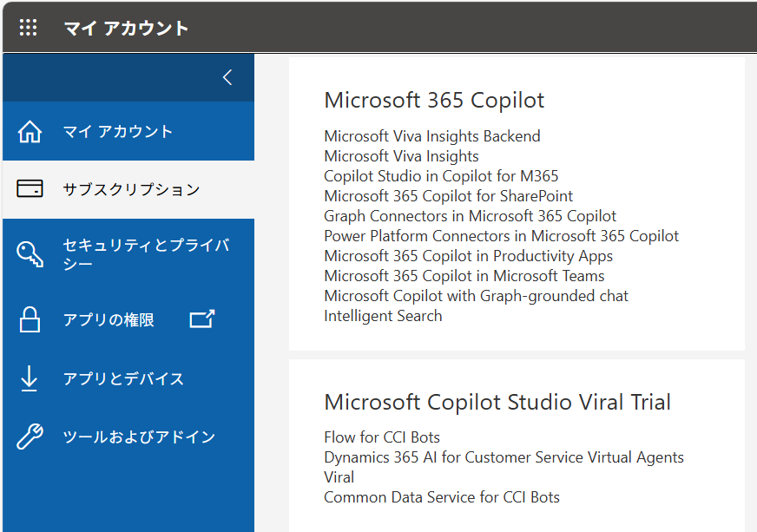The image size is (757, 532).
Task: Select サブスクリプション in the sidebar
Action: [128, 189]
